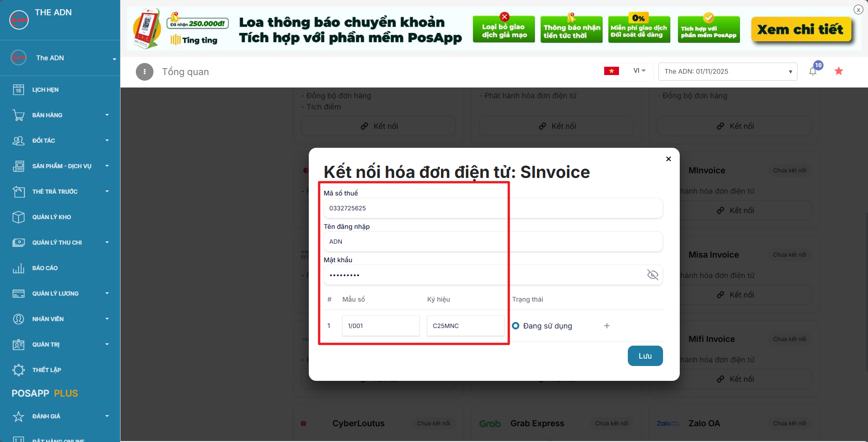The width and height of the screenshot is (868, 442).
Task: Open the VI language dropdown
Action: [639, 71]
